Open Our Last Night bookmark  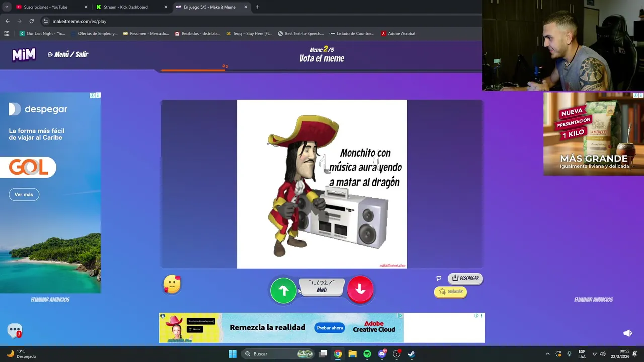pyautogui.click(x=42, y=34)
